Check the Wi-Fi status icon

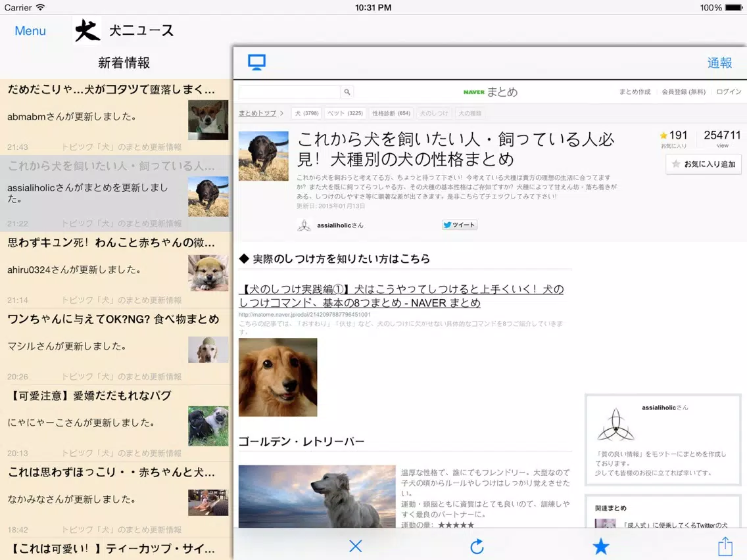pos(41,7)
